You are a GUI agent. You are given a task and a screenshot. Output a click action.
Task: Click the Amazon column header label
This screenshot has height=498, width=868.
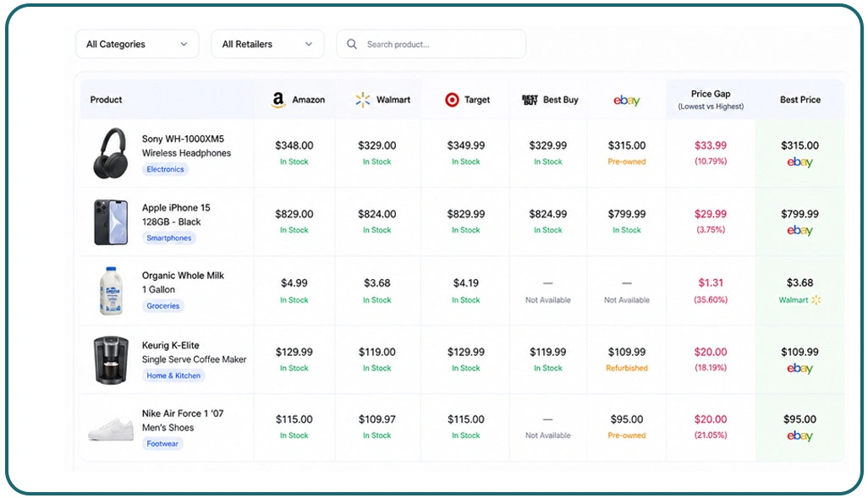coord(308,100)
